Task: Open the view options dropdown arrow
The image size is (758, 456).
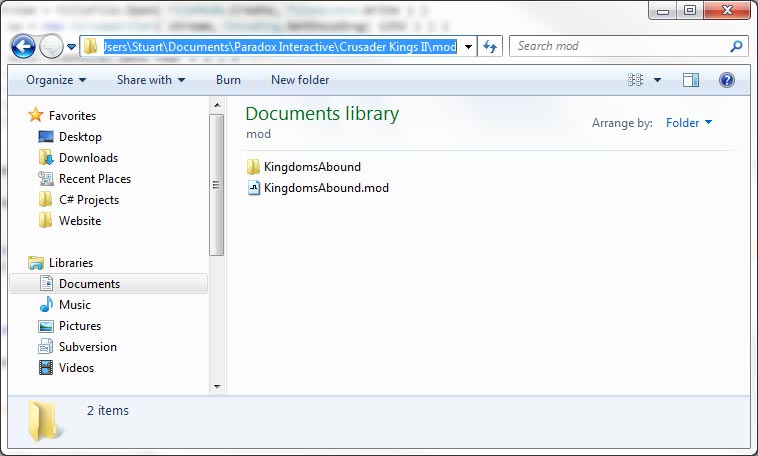Action: point(657,80)
